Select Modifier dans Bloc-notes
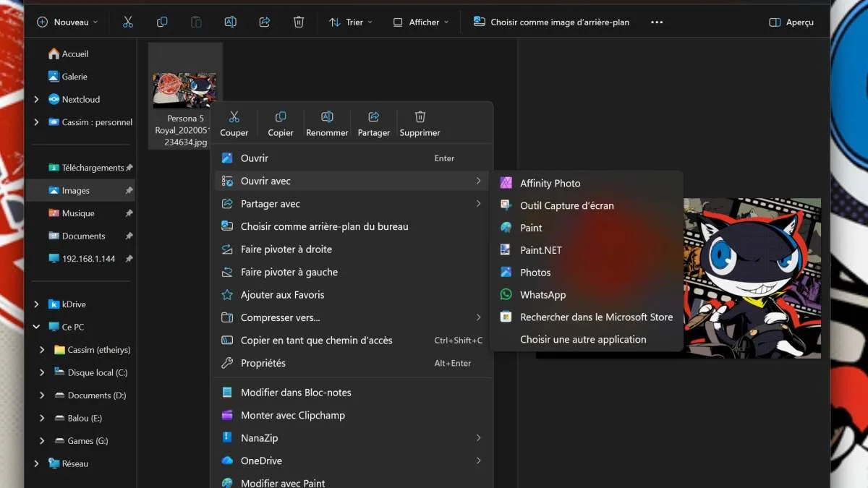The height and width of the screenshot is (488, 868). pos(352,393)
